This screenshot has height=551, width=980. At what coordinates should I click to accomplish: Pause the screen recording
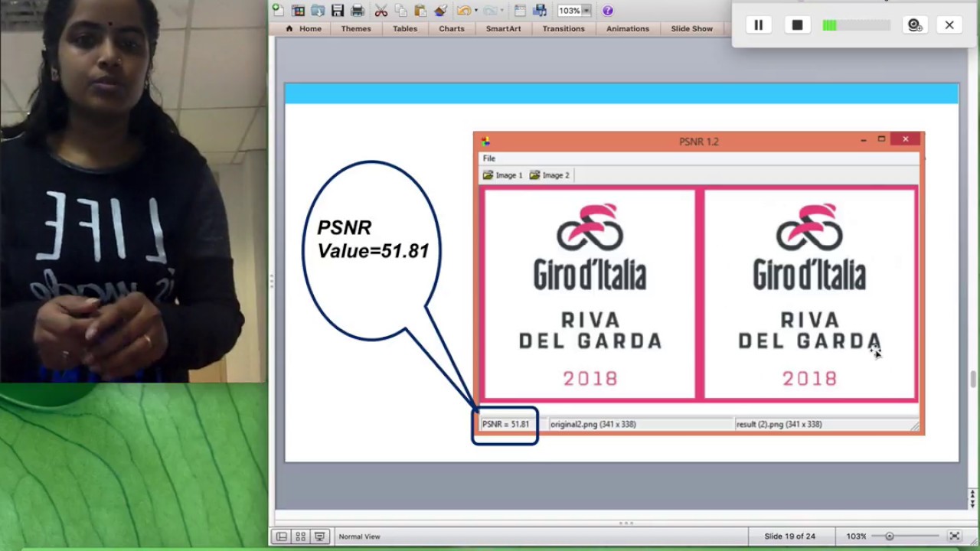[759, 25]
